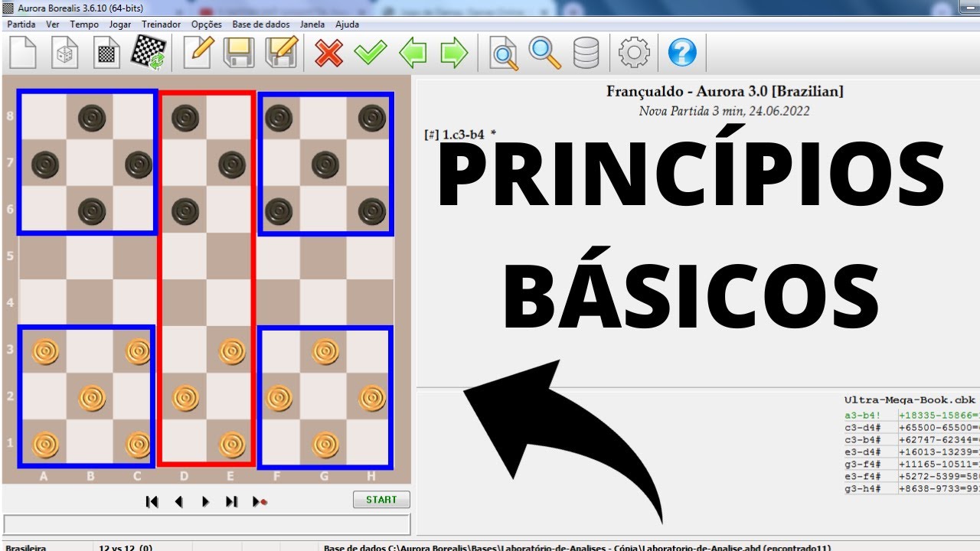Click the play arrow with red dot
This screenshot has height=551, width=980.
260,501
